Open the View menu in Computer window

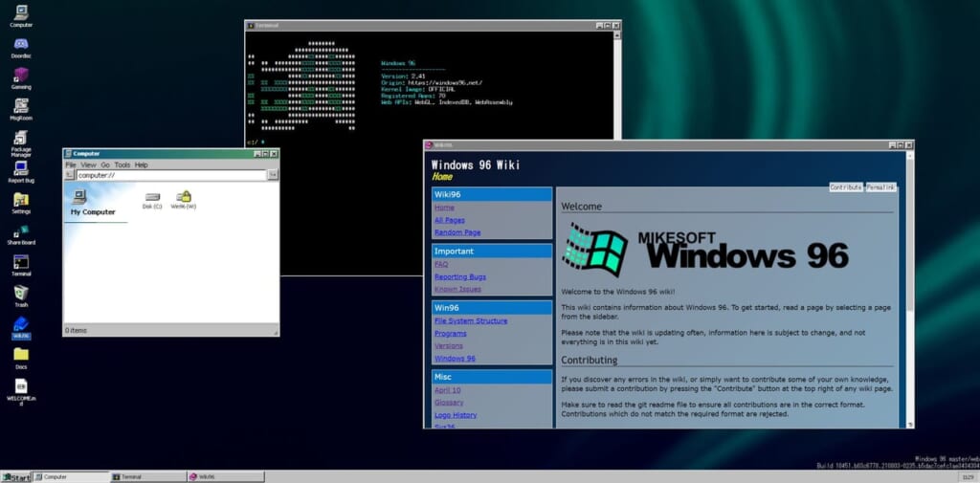pos(89,165)
